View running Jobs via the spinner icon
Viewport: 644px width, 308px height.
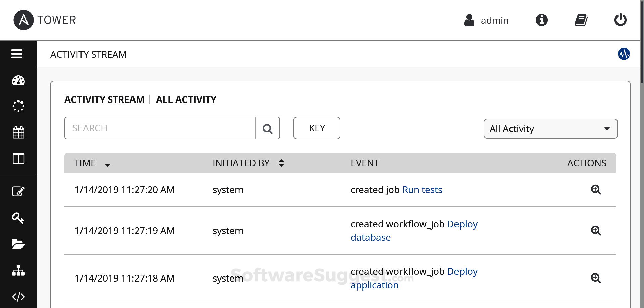click(18, 106)
